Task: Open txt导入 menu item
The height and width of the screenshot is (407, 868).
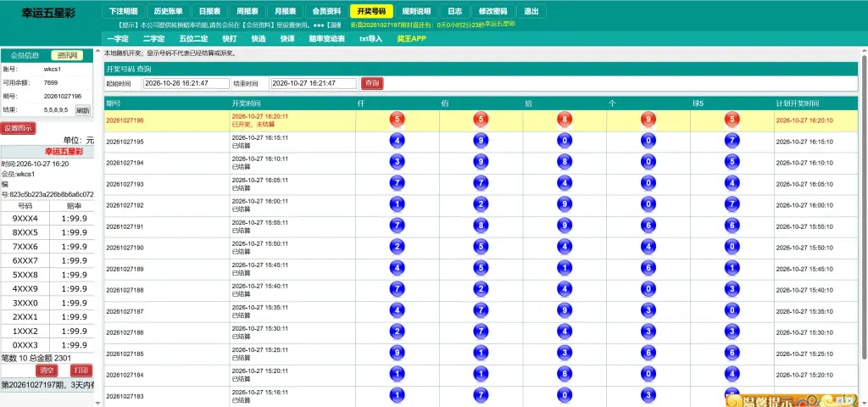Action: tap(371, 39)
